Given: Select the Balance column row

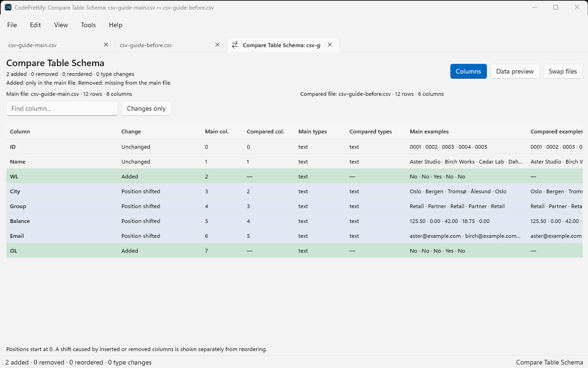Looking at the screenshot, I should pos(294,221).
